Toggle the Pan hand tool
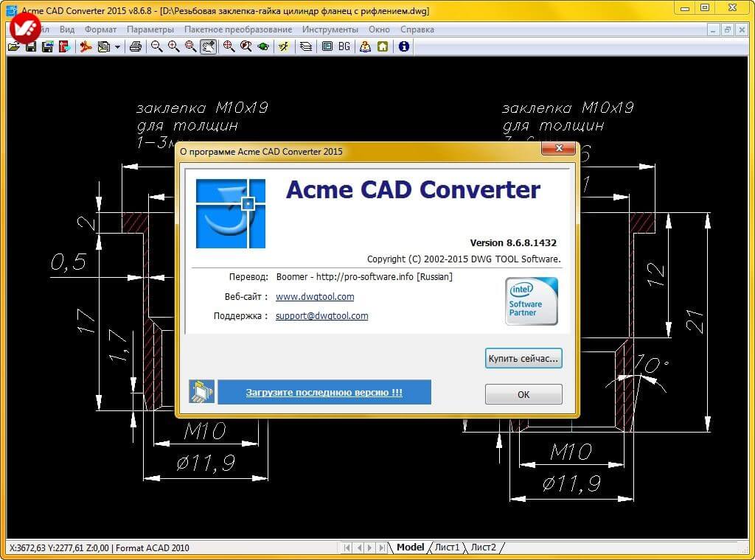Image resolution: width=755 pixels, height=560 pixels. [208, 46]
